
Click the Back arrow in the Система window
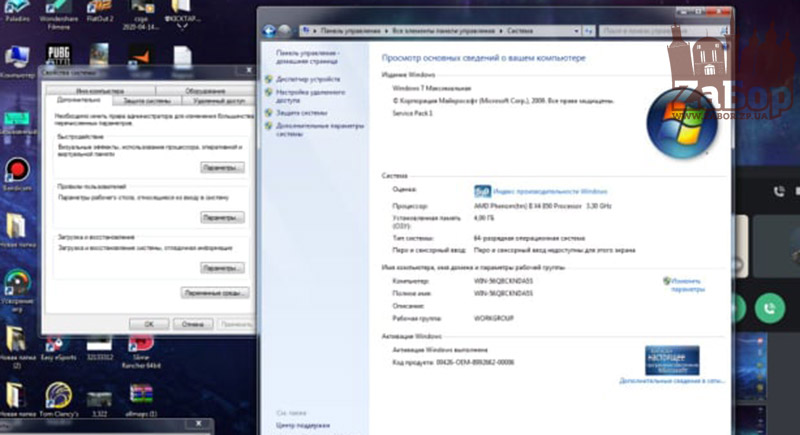click(270, 32)
